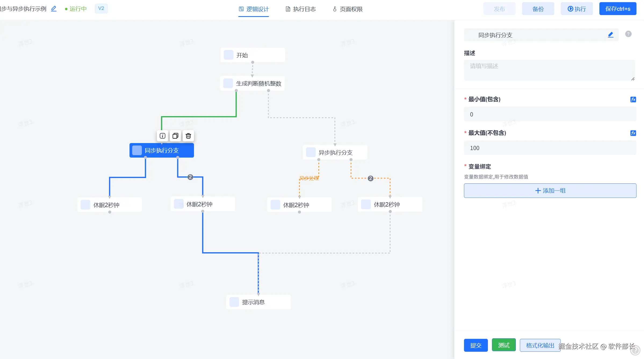Click the 添加一组 button
Viewport: 644px width, 359px height.
tap(550, 191)
